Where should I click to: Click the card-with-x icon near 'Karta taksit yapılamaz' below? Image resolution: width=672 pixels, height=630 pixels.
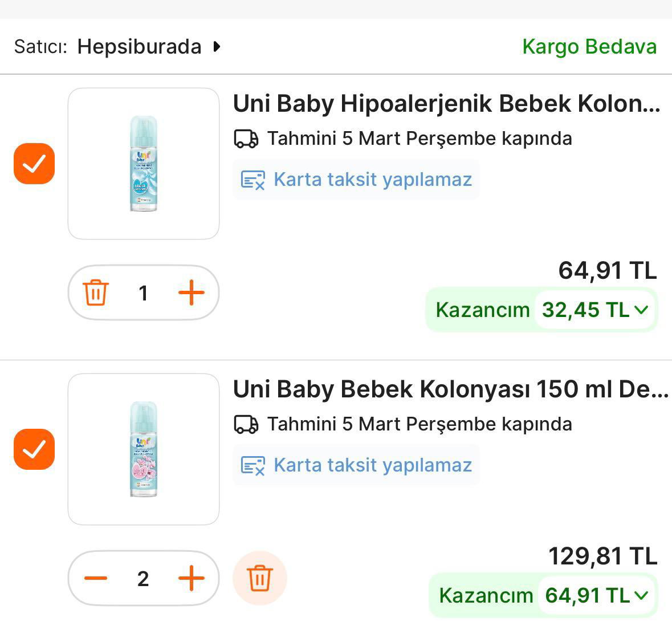click(249, 465)
